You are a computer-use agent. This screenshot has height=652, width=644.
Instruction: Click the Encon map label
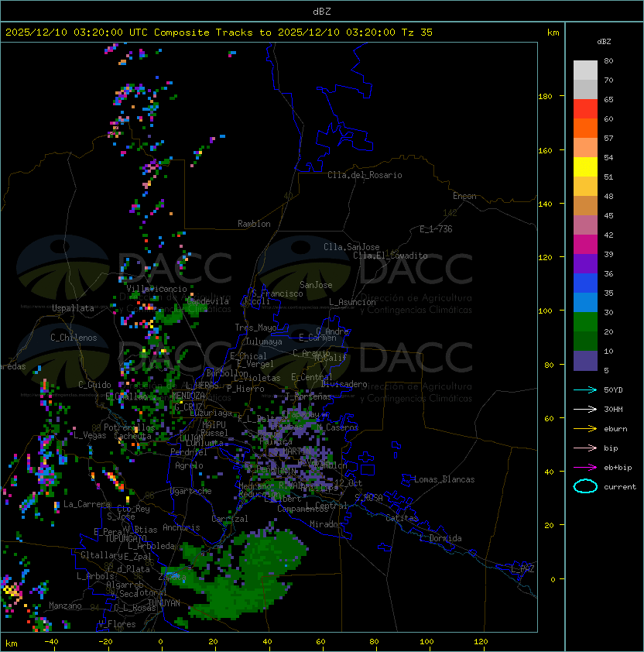coord(464,196)
